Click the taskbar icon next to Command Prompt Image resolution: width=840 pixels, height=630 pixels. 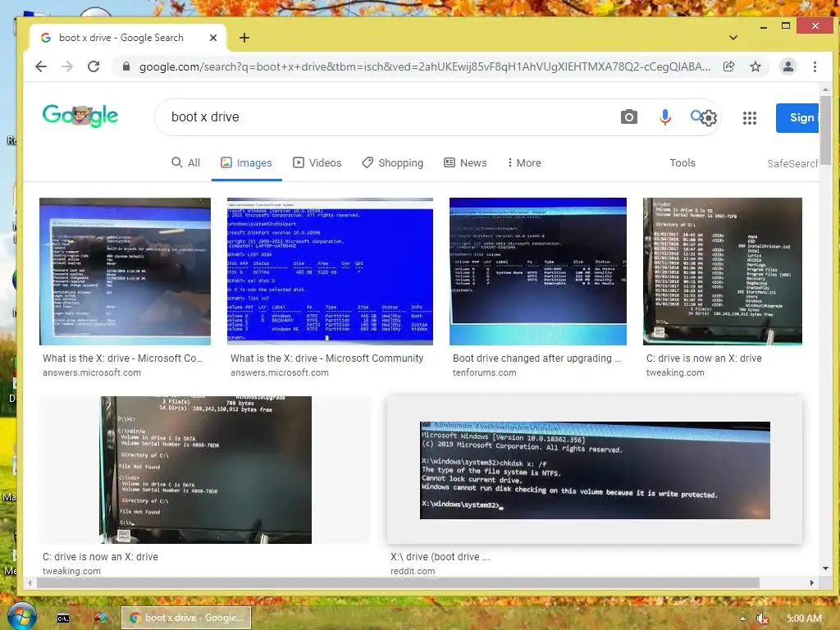click(101, 619)
